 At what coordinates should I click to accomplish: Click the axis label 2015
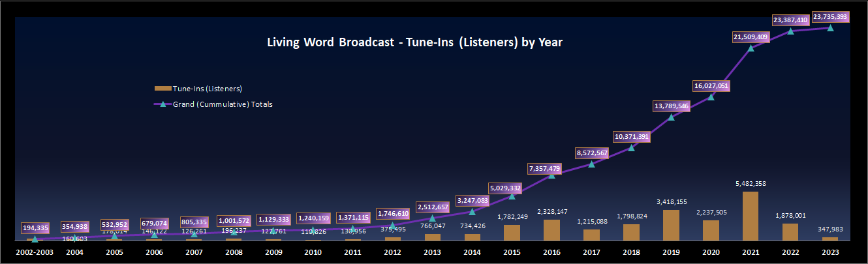coord(512,252)
